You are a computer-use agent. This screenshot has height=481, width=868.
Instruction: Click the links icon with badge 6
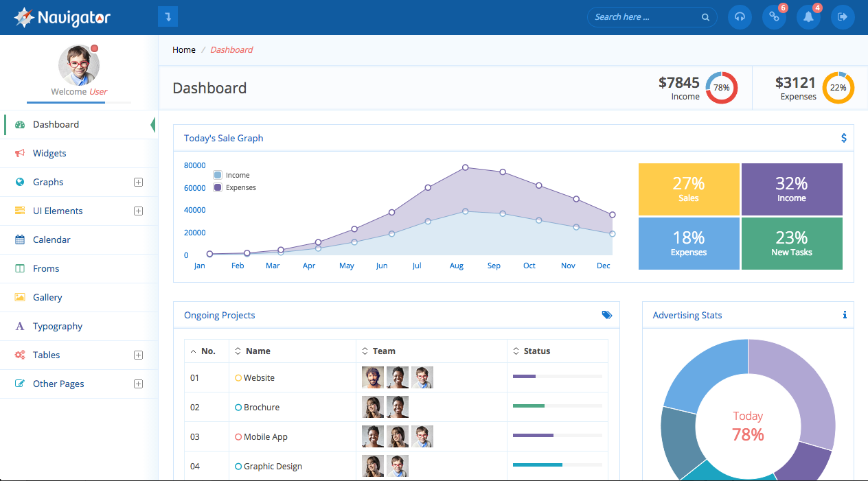click(774, 17)
